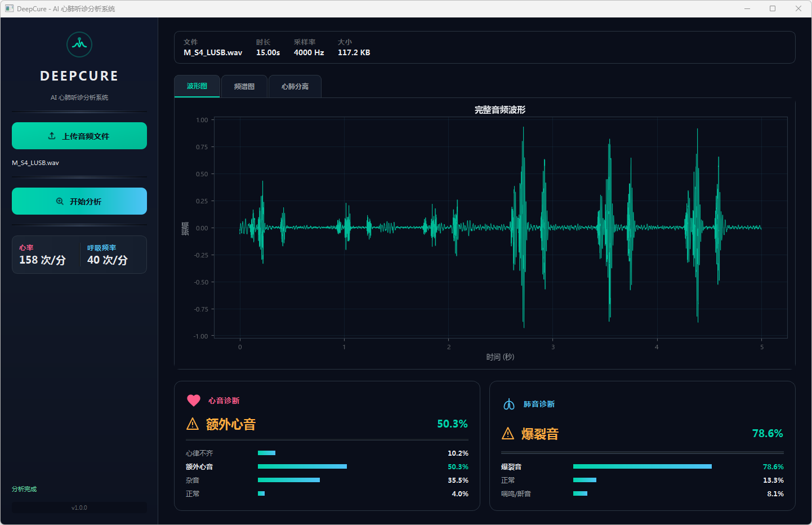Click the upload arrow icon on 上传音频文件
This screenshot has height=525, width=812.
coord(52,136)
